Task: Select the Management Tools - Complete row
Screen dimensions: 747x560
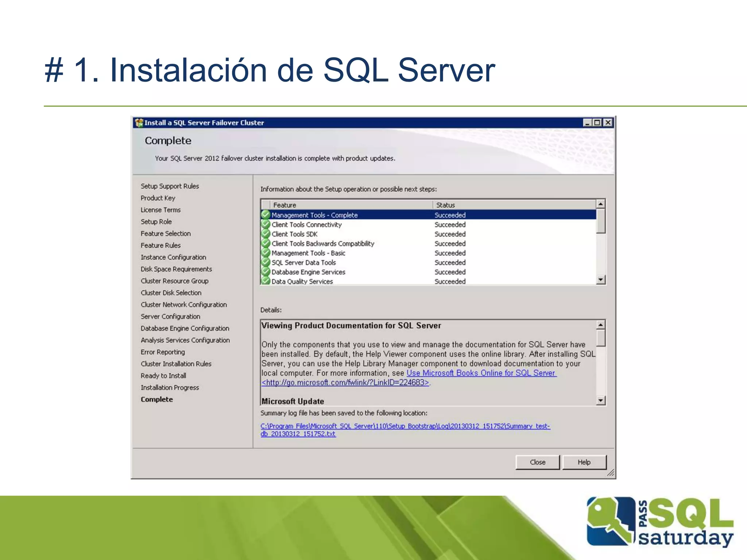Action: [x=429, y=215]
